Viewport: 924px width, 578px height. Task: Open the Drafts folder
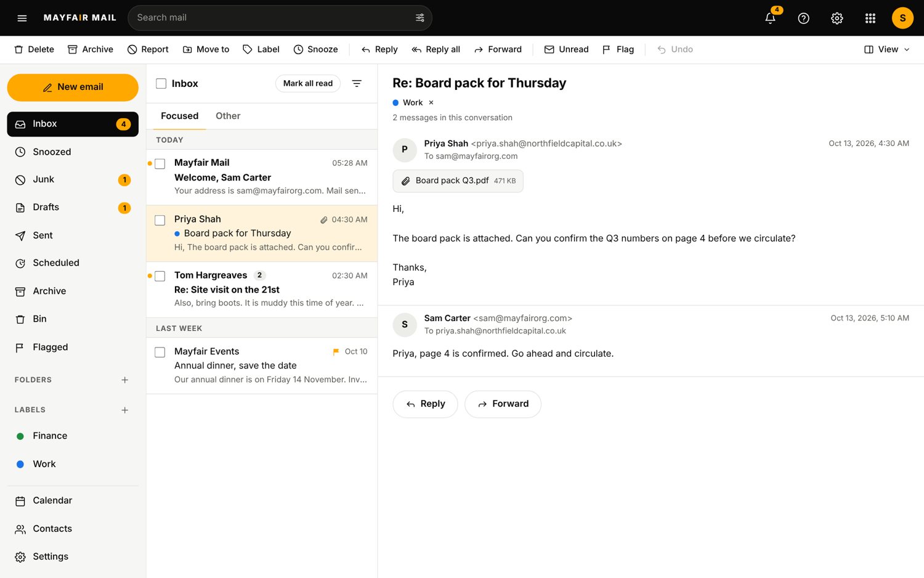point(73,208)
